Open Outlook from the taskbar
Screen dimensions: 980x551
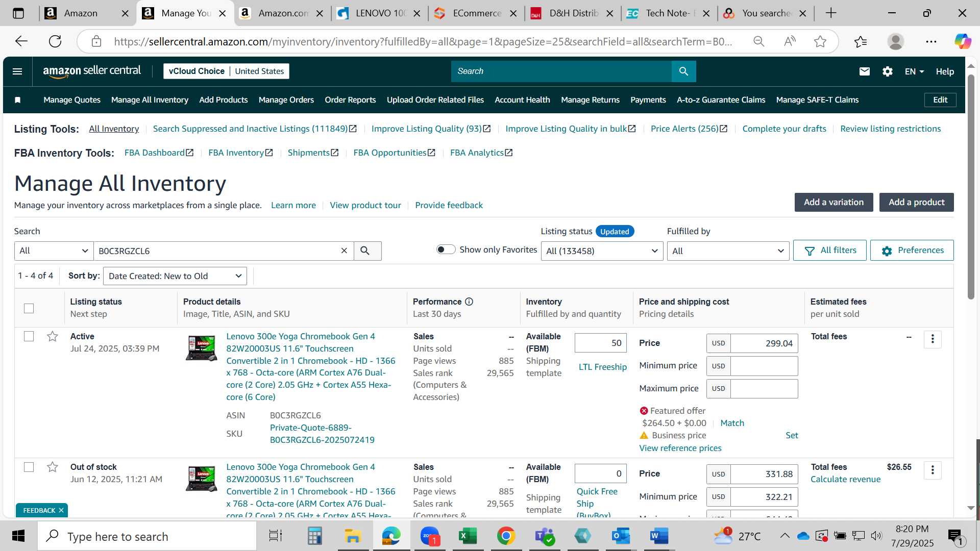point(621,536)
